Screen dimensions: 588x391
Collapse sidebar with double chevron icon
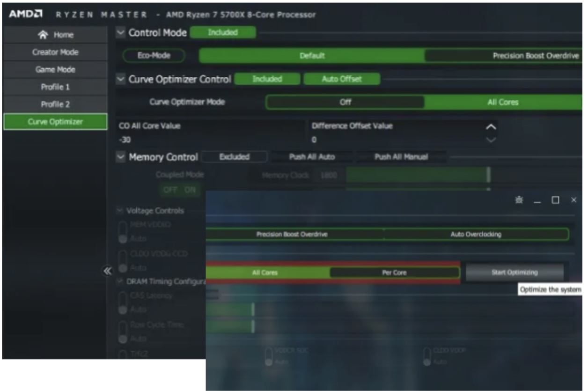107,271
